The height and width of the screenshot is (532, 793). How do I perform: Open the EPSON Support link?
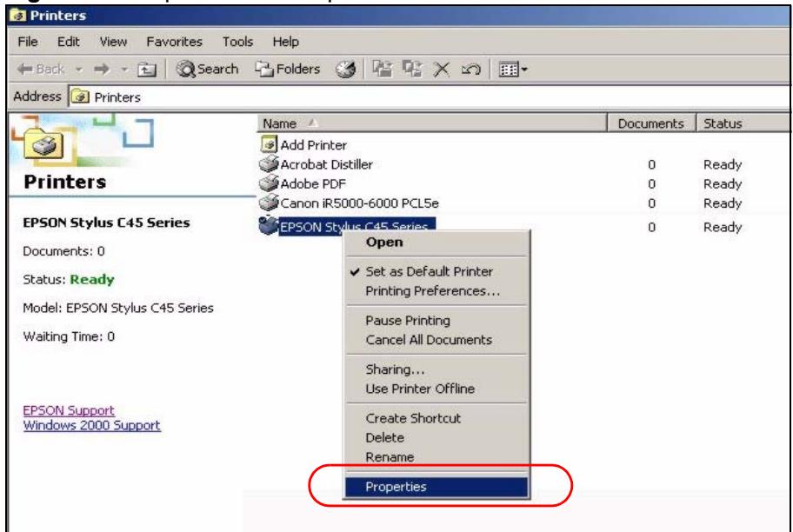coord(69,410)
